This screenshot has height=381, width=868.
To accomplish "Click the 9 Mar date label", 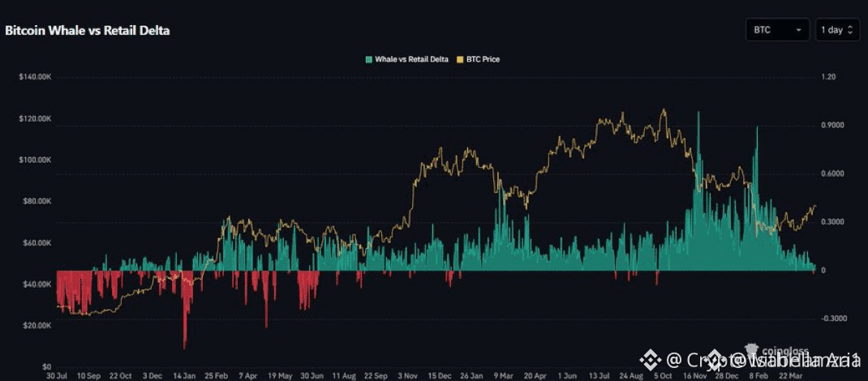I will point(503,375).
